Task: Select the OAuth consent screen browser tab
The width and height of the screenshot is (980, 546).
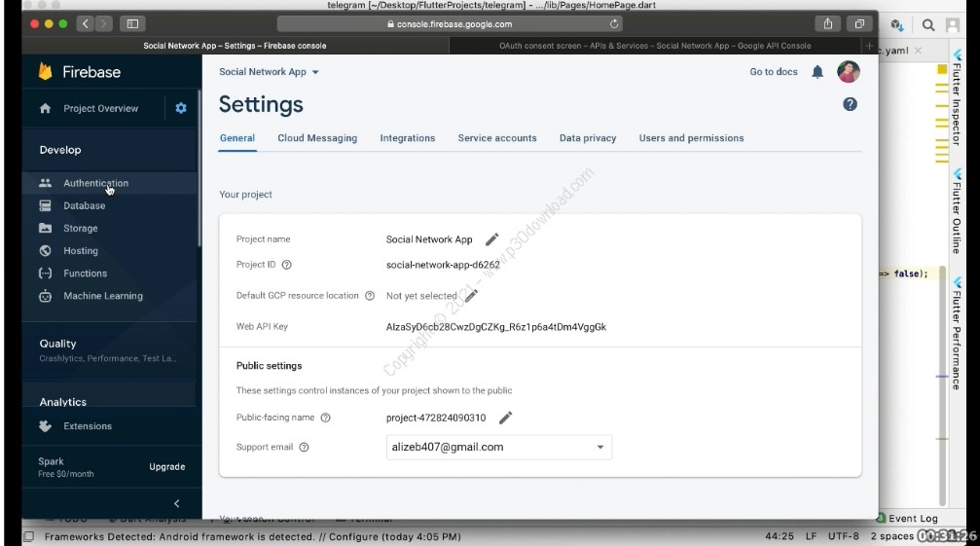Action: tap(655, 46)
